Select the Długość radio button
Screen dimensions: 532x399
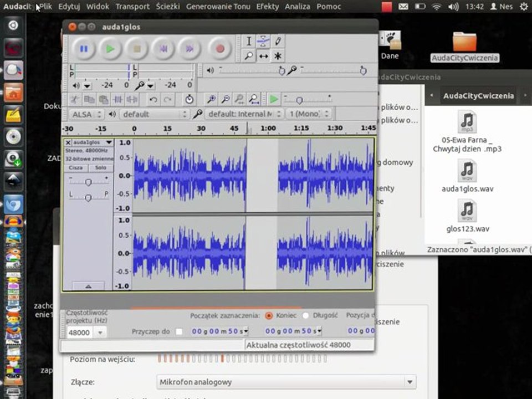click(x=305, y=315)
